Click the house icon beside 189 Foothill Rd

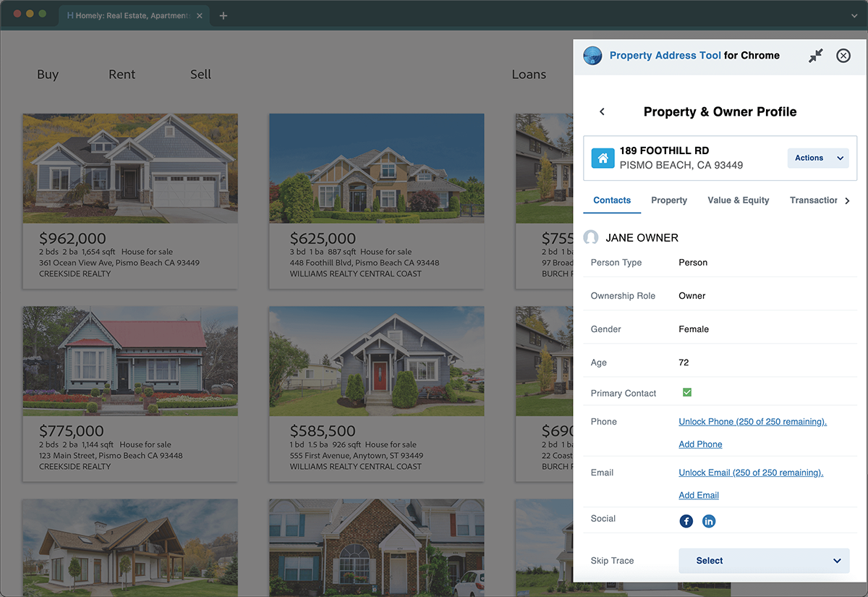coord(603,158)
